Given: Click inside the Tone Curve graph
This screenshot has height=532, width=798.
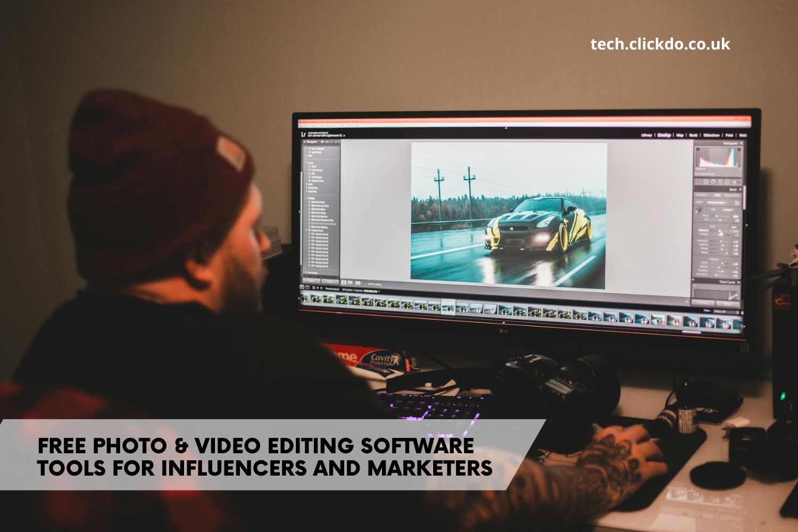Looking at the screenshot, I should 716,294.
